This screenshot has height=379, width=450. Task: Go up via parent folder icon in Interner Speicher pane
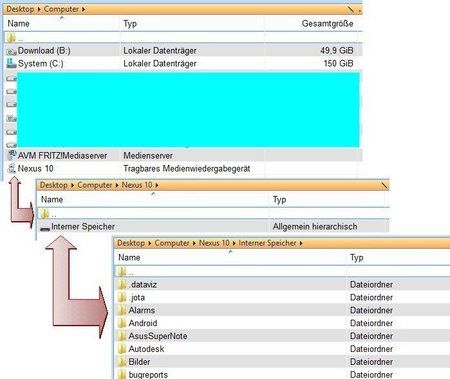122,272
